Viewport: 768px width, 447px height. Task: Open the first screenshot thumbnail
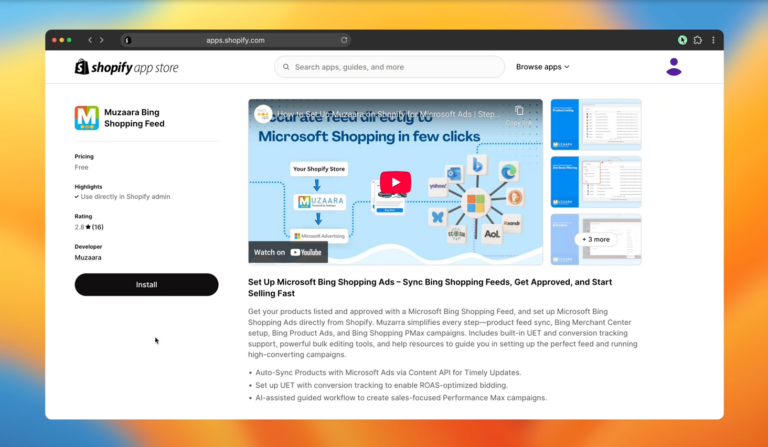click(596, 124)
